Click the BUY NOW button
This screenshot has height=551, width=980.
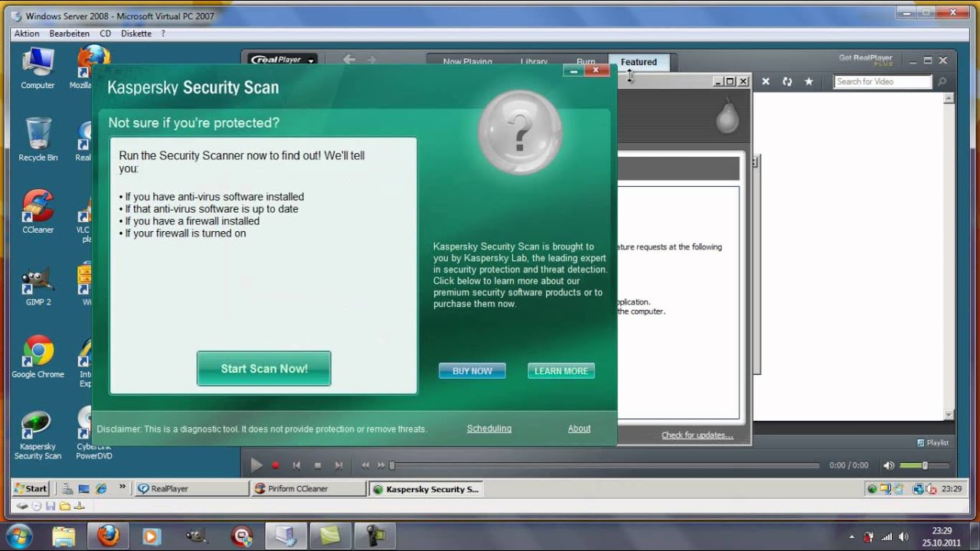(472, 371)
